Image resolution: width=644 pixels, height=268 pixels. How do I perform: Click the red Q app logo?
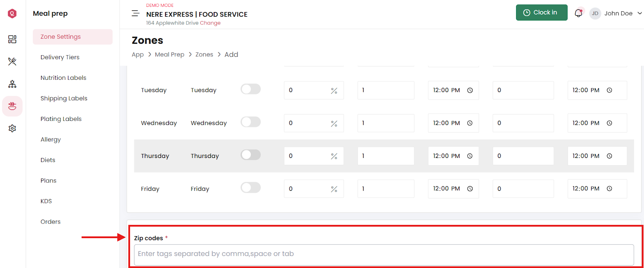click(x=12, y=13)
